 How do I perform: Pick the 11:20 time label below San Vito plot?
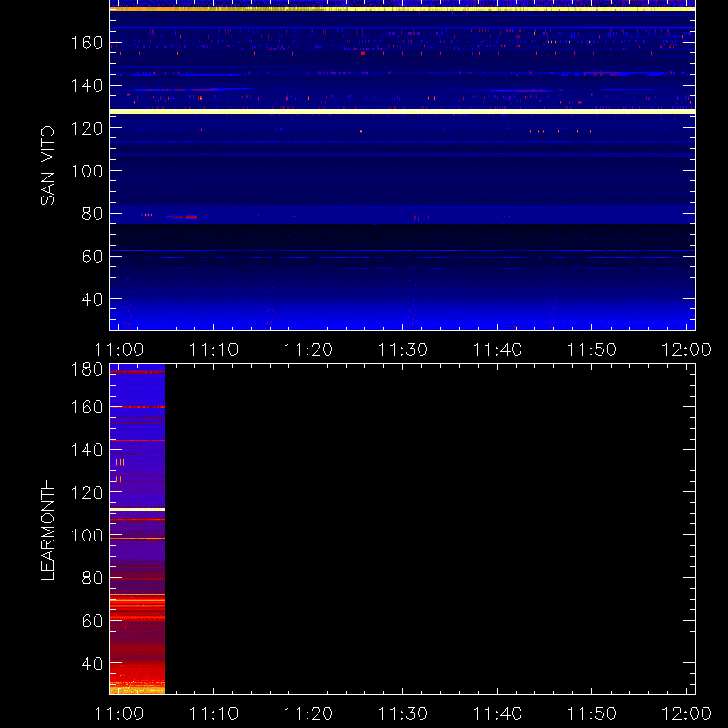(x=308, y=349)
